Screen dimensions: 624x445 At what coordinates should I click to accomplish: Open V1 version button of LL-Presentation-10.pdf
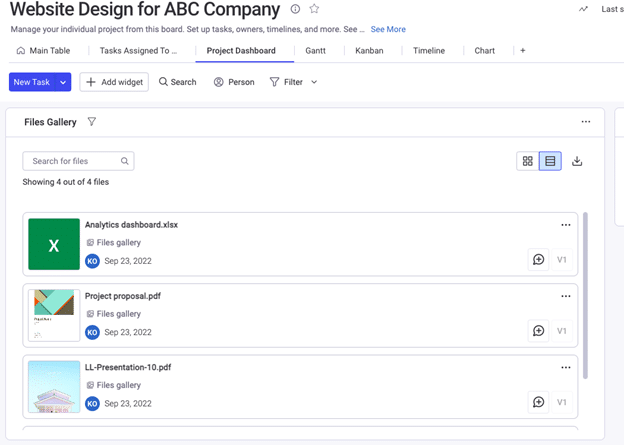(x=562, y=402)
